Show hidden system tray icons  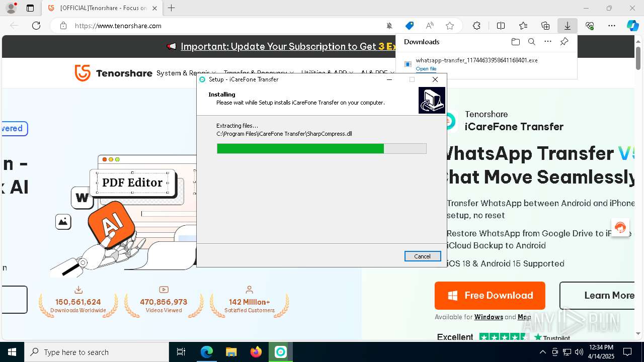pos(542,352)
